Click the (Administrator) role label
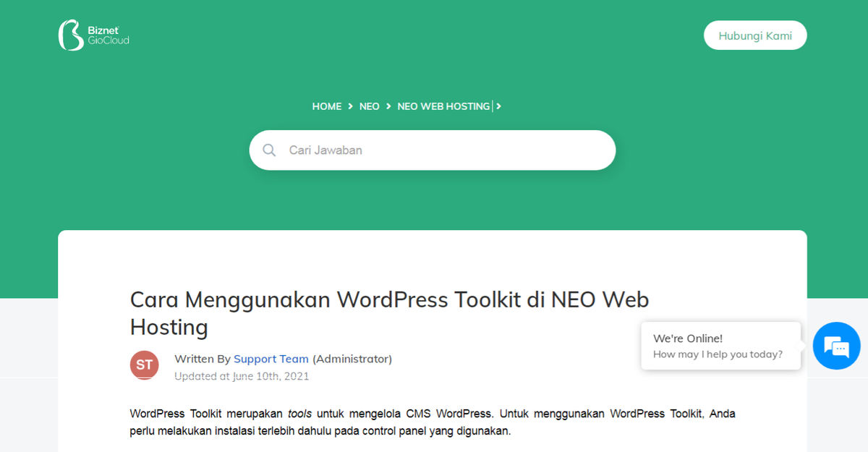This screenshot has width=868, height=452. [x=352, y=359]
